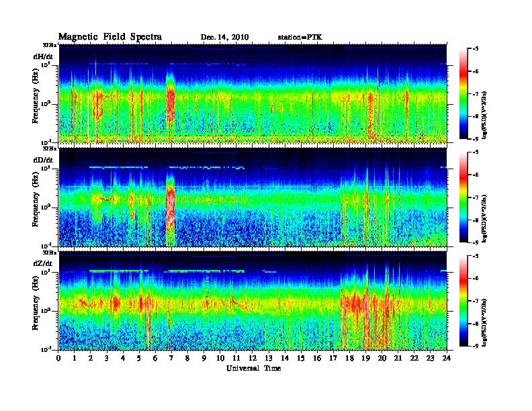Click the hour 20 tick label on time axis
This screenshot has width=532, height=411.
click(x=382, y=359)
